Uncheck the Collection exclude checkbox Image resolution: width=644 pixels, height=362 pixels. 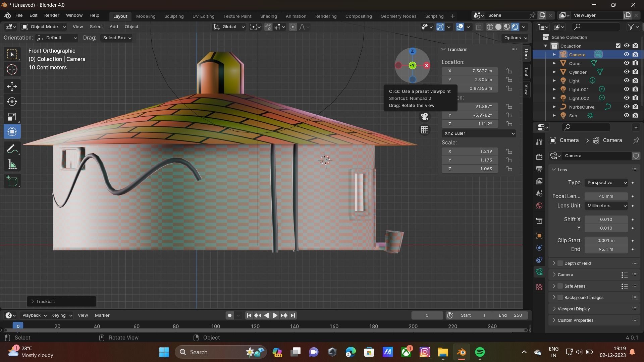coord(618,46)
